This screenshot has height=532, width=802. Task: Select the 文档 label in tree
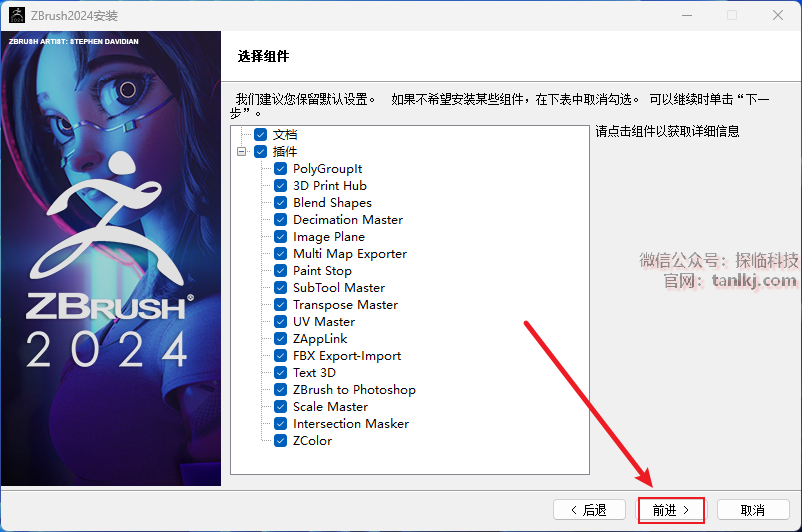285,135
